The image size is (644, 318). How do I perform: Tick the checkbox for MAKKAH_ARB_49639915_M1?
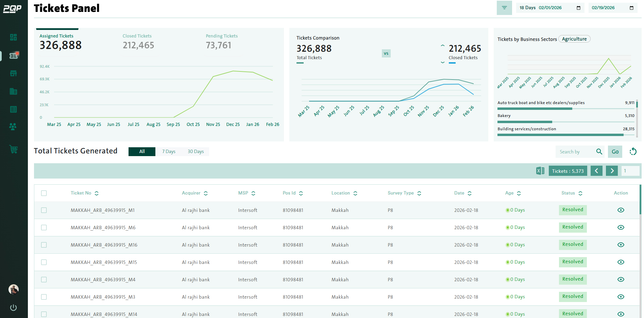click(44, 210)
